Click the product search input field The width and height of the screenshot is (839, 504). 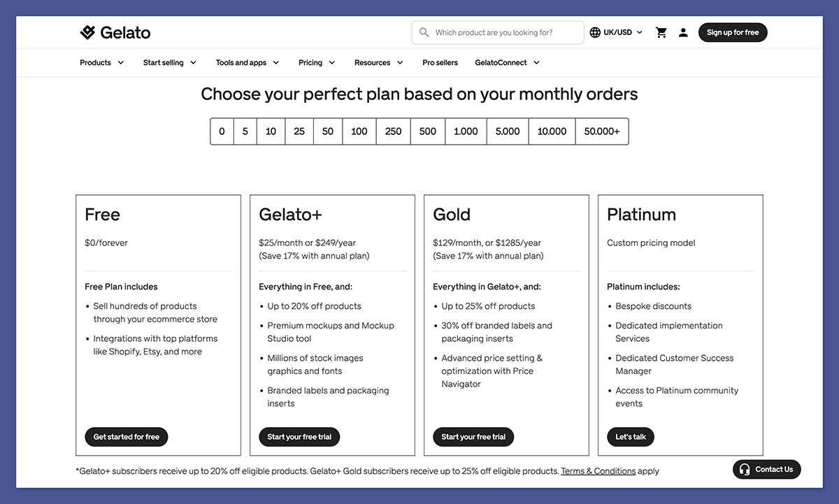click(x=497, y=32)
